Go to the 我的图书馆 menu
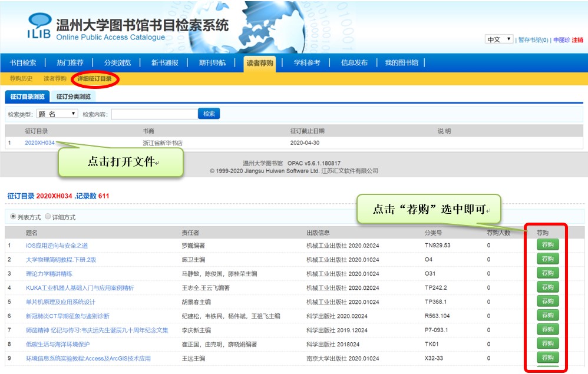The height and width of the screenshot is (374, 588). (401, 63)
